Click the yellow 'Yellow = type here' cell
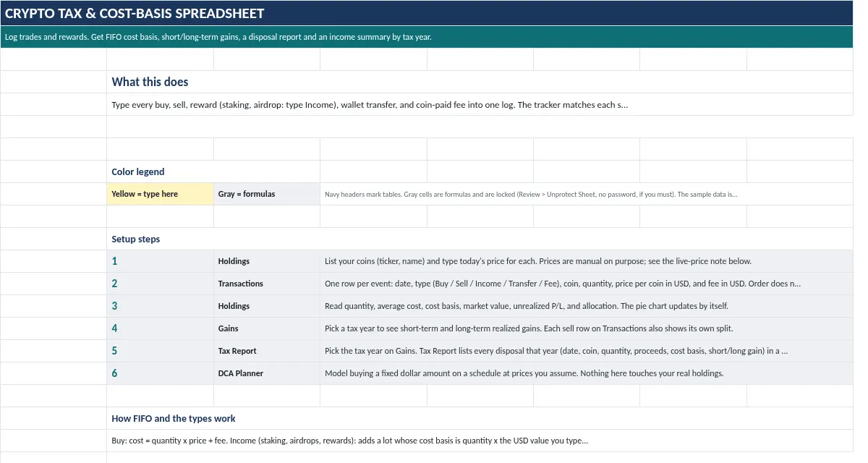This screenshot has height=463, width=868. click(x=160, y=194)
